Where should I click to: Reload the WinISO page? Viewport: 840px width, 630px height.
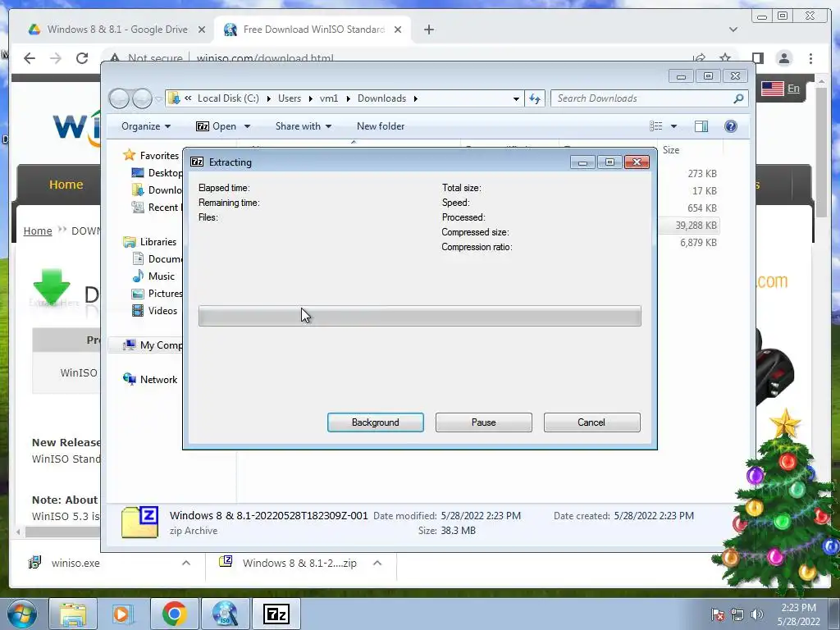click(x=82, y=58)
